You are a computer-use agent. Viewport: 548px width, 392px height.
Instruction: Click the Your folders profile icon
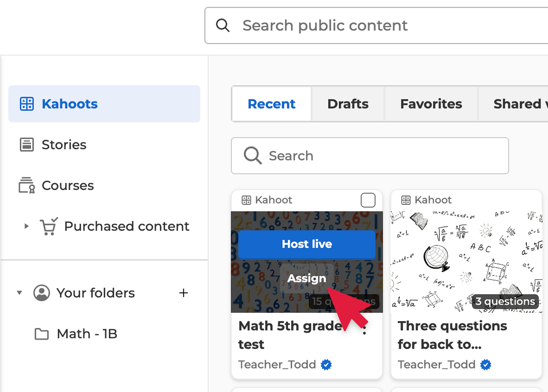click(42, 292)
